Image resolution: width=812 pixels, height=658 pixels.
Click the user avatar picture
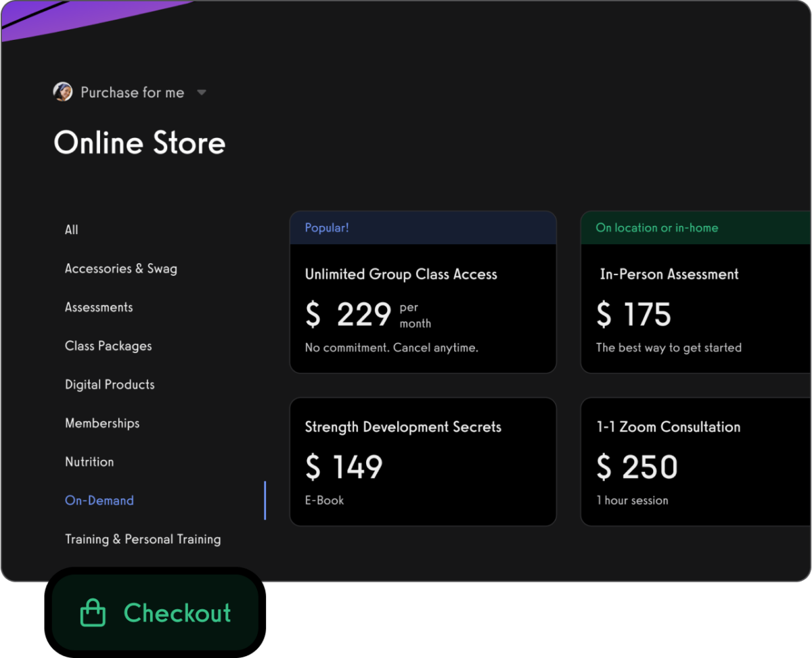coord(63,92)
